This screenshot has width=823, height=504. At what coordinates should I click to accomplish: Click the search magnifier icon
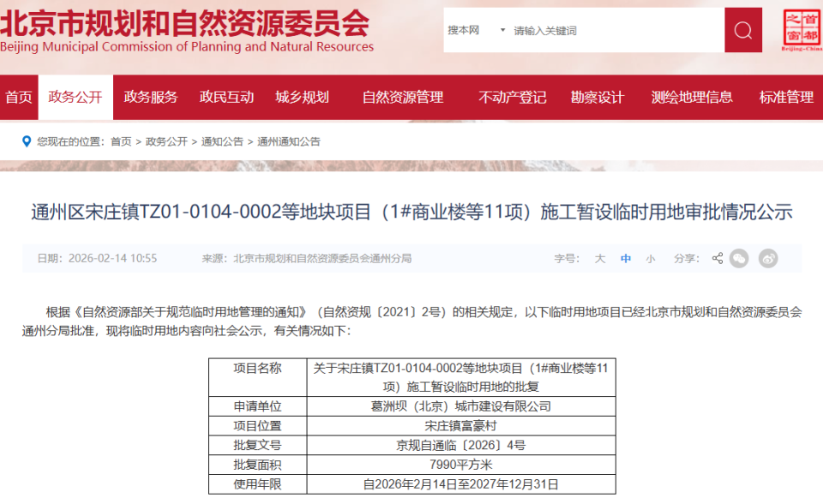[742, 29]
